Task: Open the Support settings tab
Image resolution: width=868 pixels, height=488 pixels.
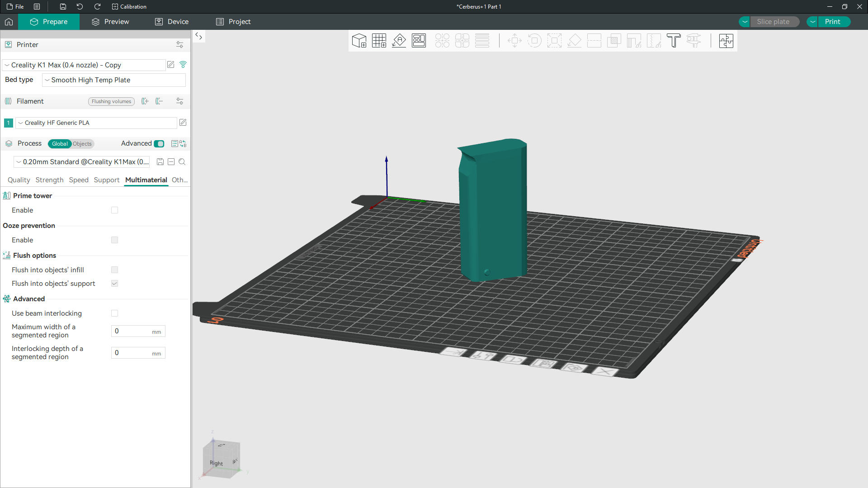Action: tap(107, 180)
